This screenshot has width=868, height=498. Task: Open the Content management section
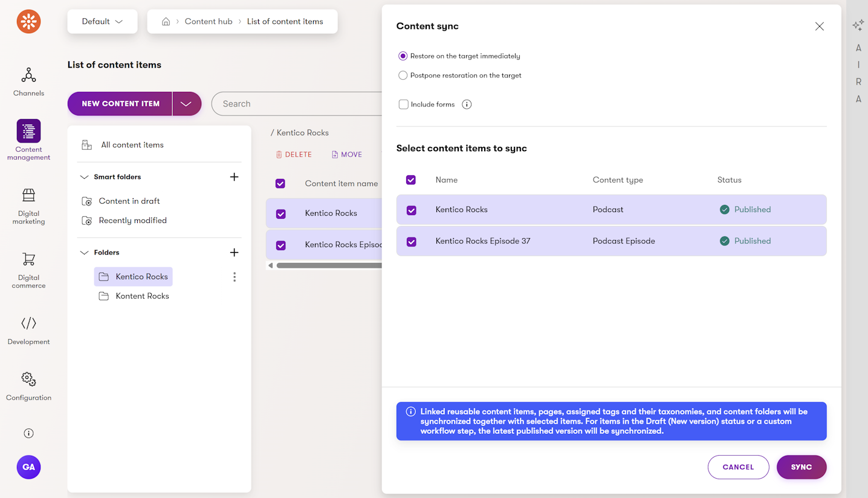click(x=28, y=140)
